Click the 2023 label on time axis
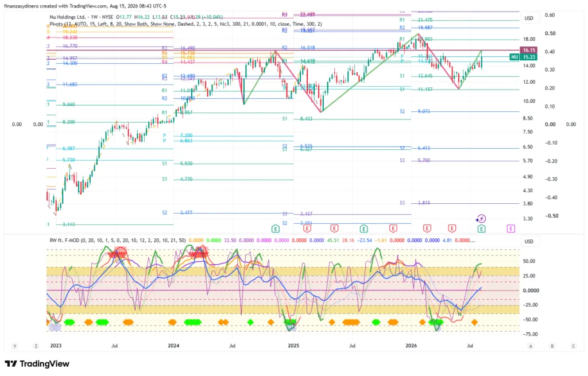Image resolution: width=588 pixels, height=376 pixels. coord(56,346)
